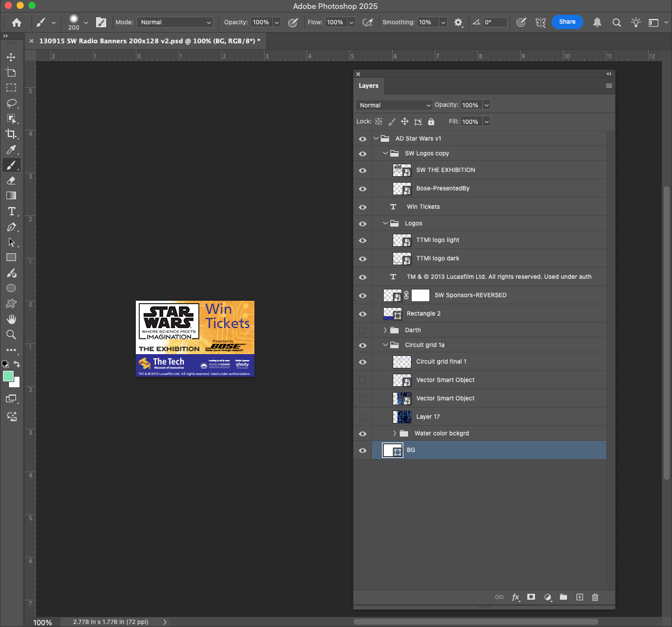Screen dimensions: 672x627
Task: Hide the Bose-PresentedBy layer
Action: (362, 189)
